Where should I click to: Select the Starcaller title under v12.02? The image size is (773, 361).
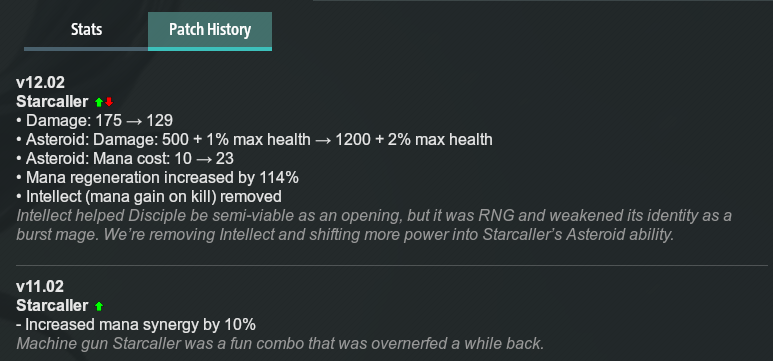(52, 102)
